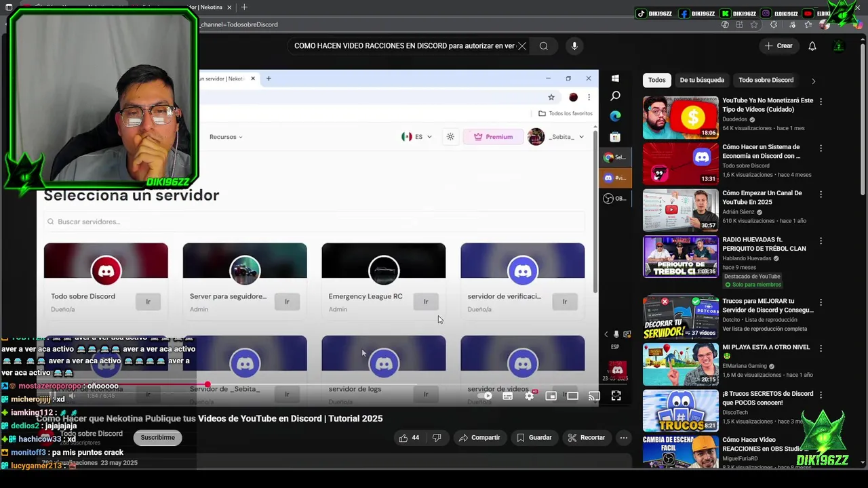Click the Crear button
Viewport: 868px width, 488px height.
coord(778,46)
